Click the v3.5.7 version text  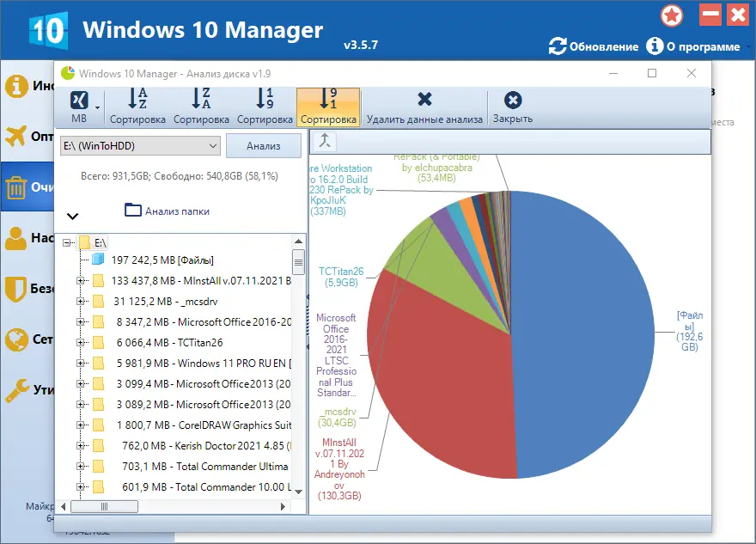(x=361, y=46)
